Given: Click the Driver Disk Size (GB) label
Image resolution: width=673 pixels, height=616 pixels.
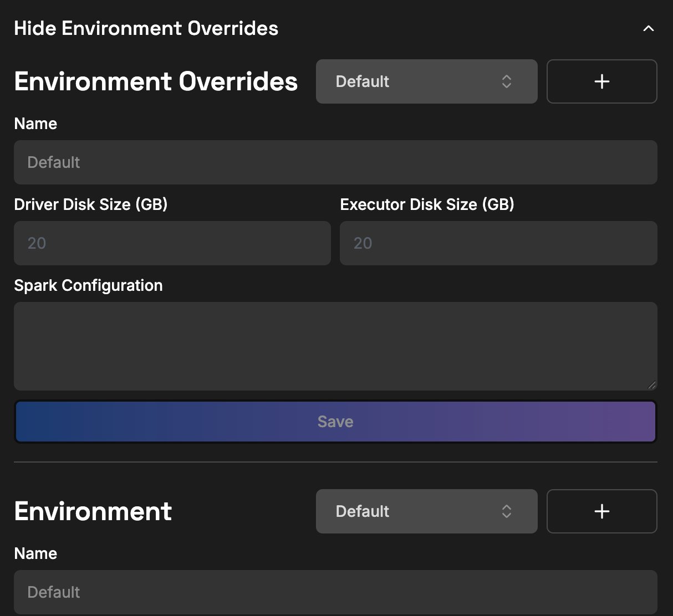Looking at the screenshot, I should [x=91, y=204].
